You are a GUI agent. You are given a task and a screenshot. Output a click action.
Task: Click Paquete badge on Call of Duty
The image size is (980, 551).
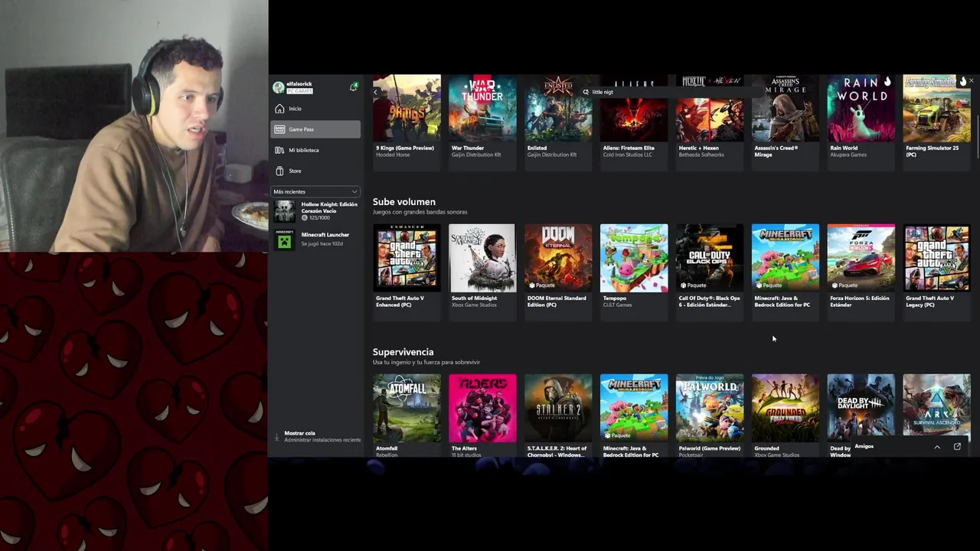click(x=693, y=285)
